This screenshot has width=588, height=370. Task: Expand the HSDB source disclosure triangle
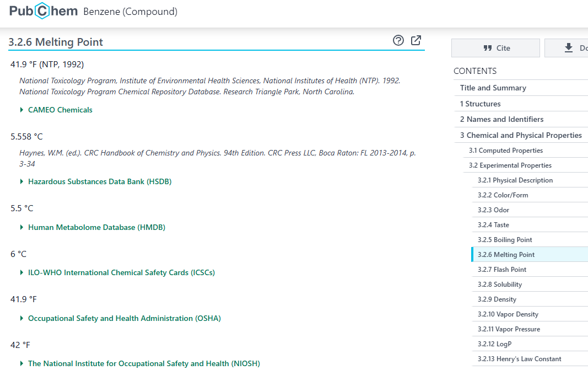click(x=21, y=181)
